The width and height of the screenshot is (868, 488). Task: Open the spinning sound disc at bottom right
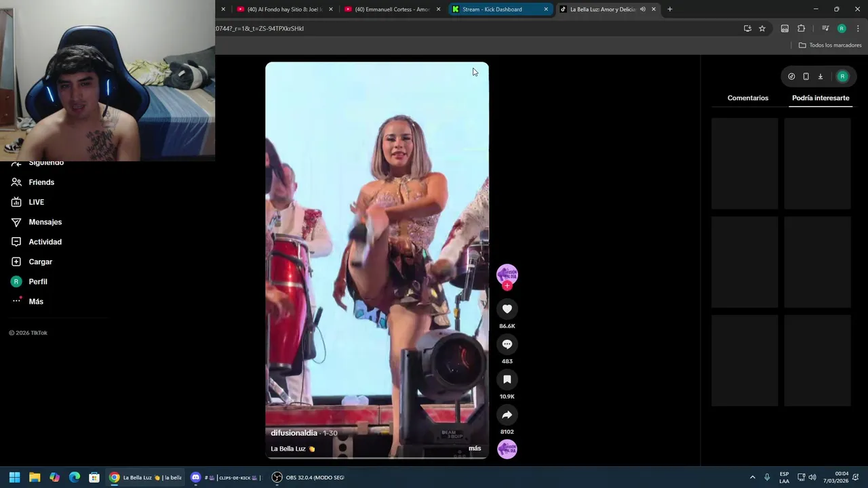coord(507,449)
